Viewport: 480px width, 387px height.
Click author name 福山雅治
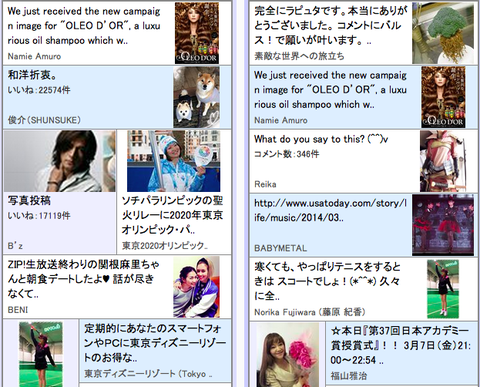coord(349,376)
